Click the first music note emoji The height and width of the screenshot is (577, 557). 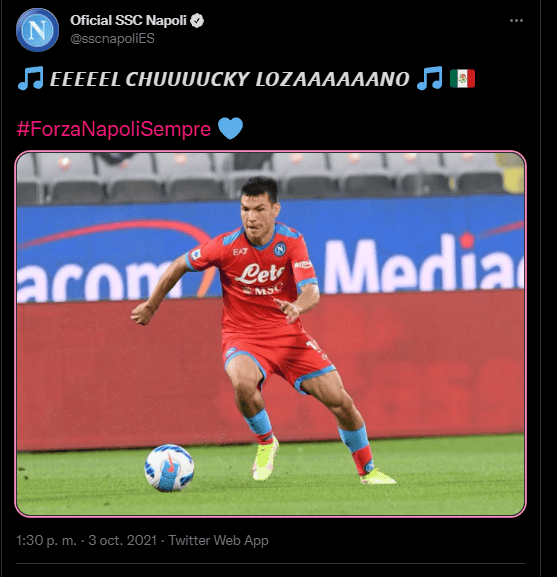[31, 78]
